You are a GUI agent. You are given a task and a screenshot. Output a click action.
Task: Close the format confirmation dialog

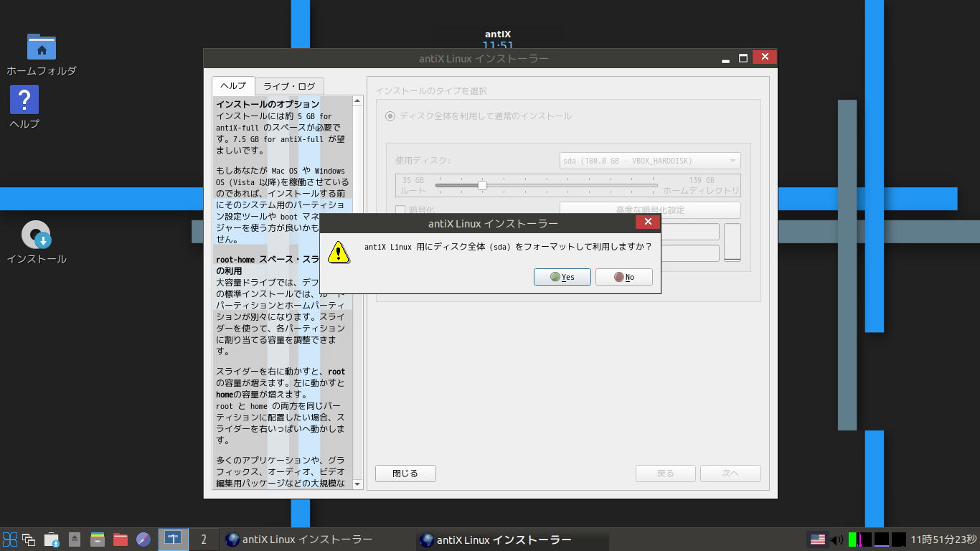[x=648, y=222]
